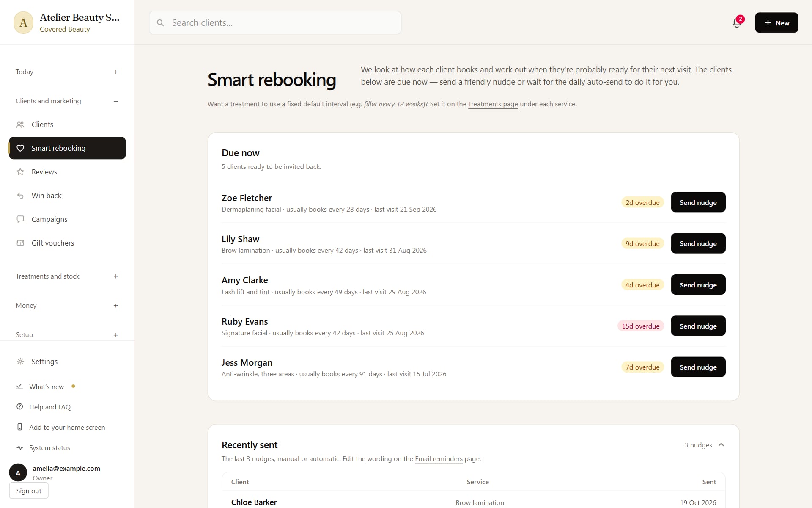Image resolution: width=812 pixels, height=508 pixels.
Task: Click the search magnifier icon
Action: click(x=160, y=23)
